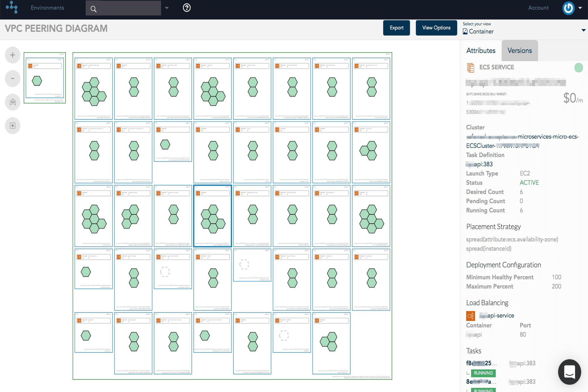Switch to the Attributes tab
588x392 pixels.
click(x=481, y=50)
